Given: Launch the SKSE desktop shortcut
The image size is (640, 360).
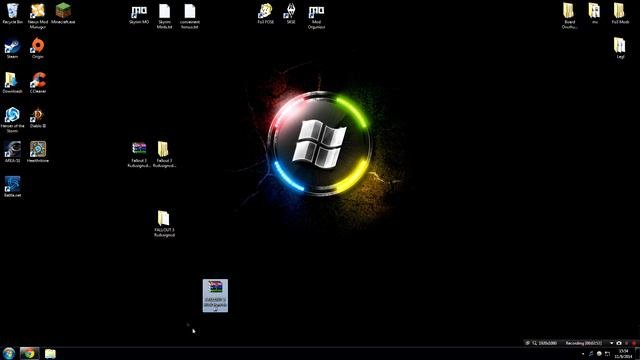Looking at the screenshot, I should (291, 14).
